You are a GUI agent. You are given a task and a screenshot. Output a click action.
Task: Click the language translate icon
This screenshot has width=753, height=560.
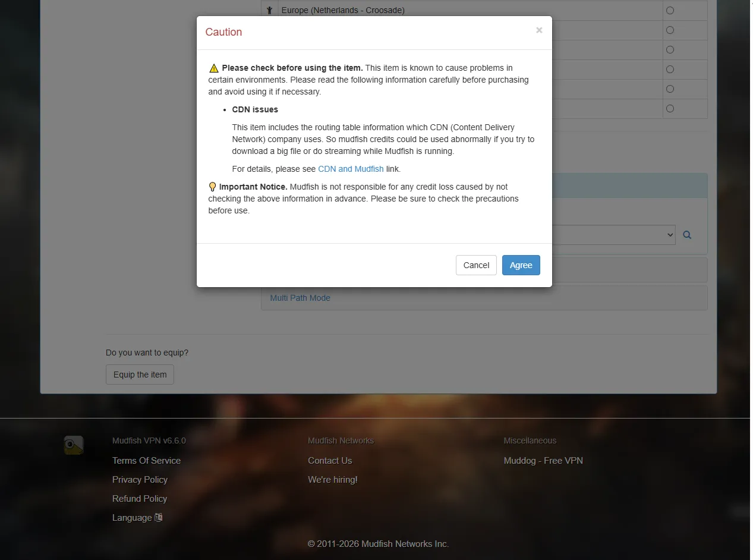(x=158, y=518)
